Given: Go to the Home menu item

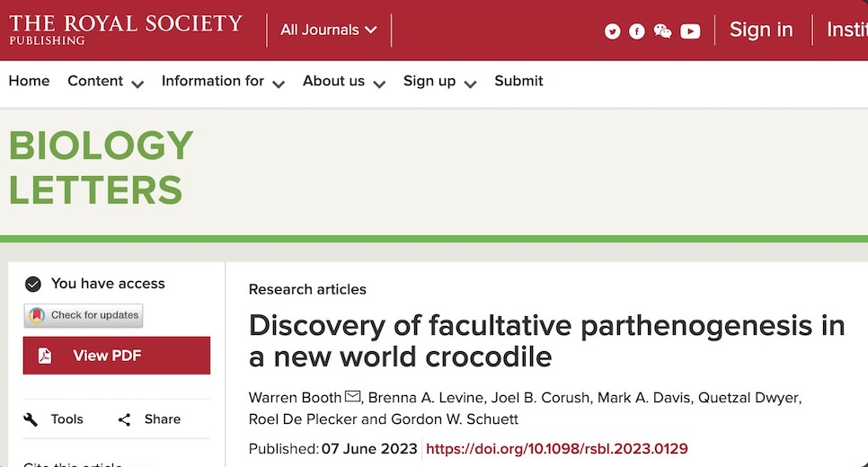Looking at the screenshot, I should pos(29,81).
